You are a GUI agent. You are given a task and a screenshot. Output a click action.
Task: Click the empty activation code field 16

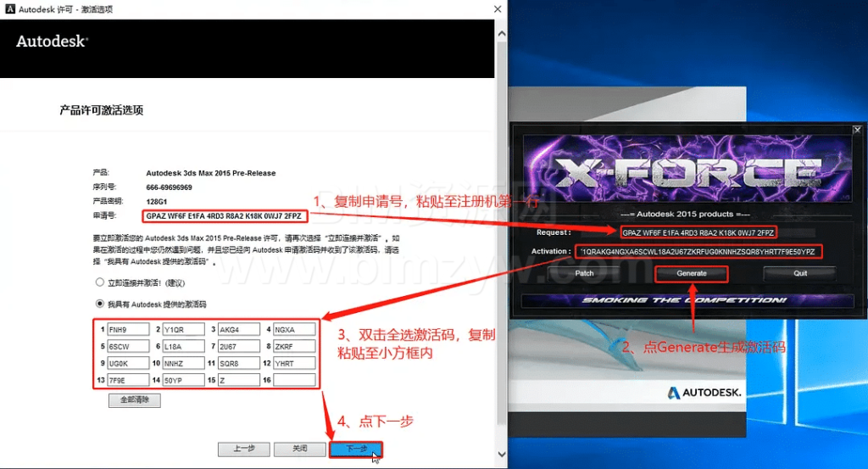294,380
